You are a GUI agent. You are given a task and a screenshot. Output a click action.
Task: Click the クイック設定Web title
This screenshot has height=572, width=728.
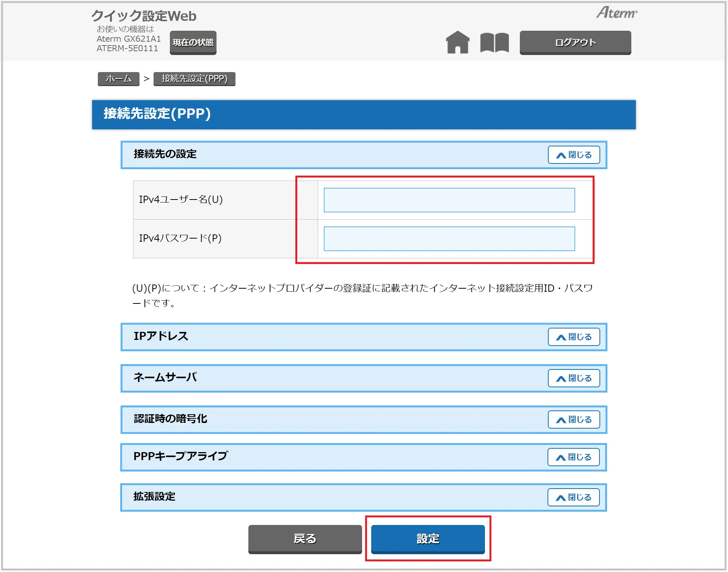click(144, 16)
